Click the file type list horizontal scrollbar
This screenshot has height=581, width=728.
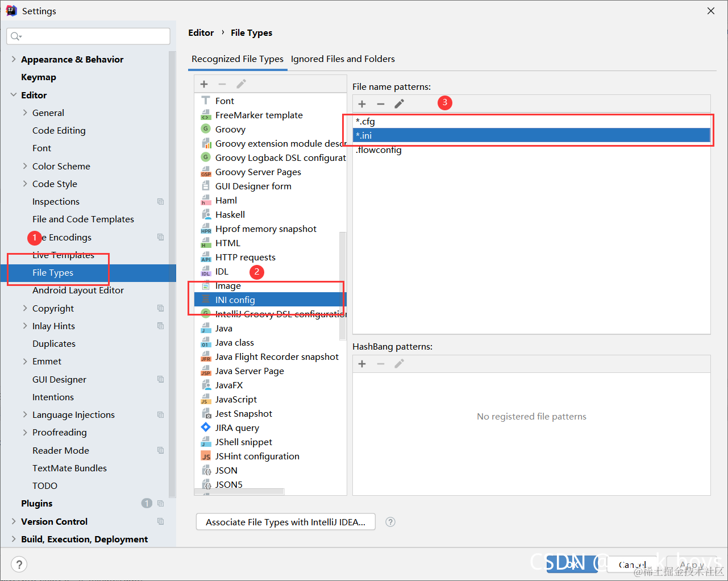tap(239, 492)
